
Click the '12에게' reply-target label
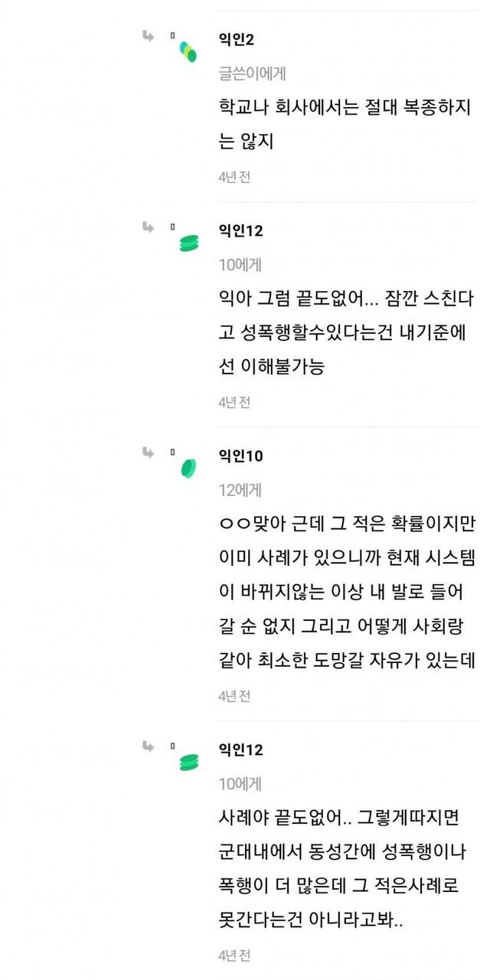coord(240,490)
